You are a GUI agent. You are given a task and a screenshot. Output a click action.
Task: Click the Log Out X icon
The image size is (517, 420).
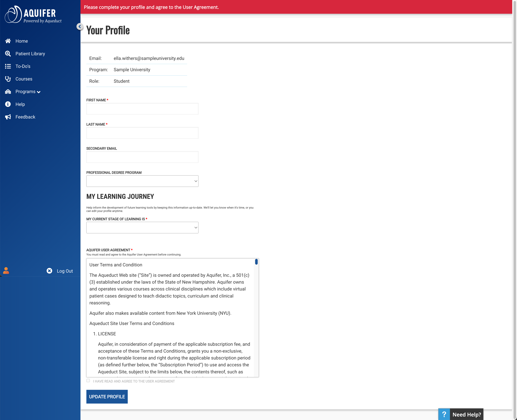49,271
